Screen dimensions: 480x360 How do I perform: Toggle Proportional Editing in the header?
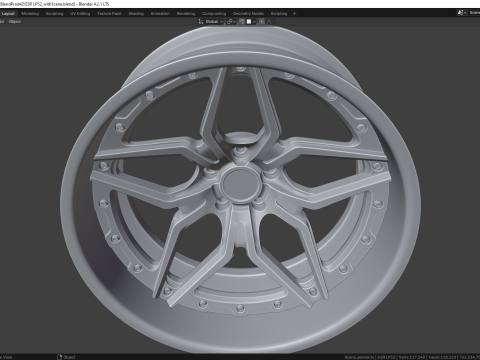262,22
